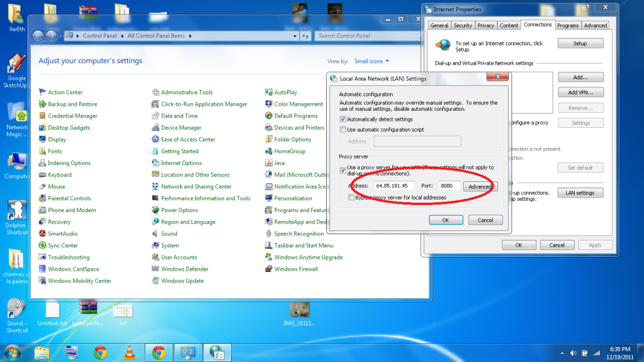Open the User Accounts link

(179, 257)
